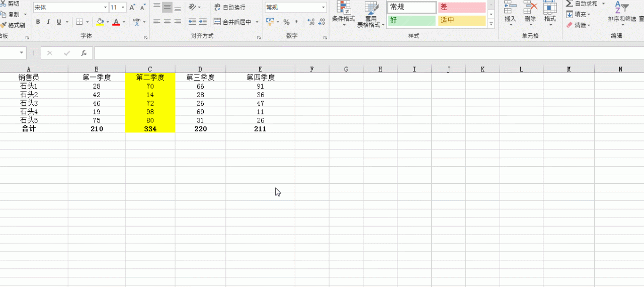Open the merge and center dropdown arrow
Viewport: 644px width, 287px height.
coord(257,22)
